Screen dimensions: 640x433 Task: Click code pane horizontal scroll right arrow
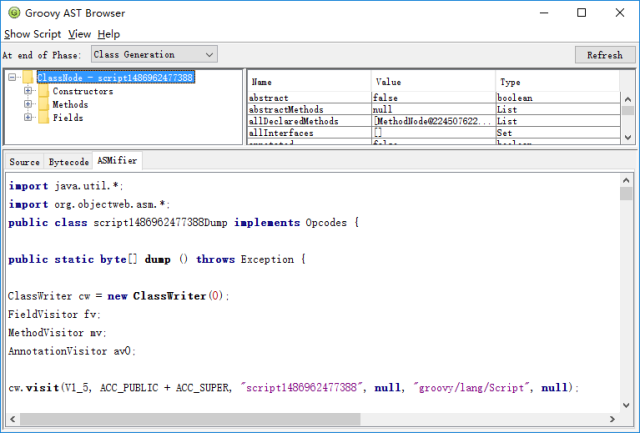tap(612, 419)
